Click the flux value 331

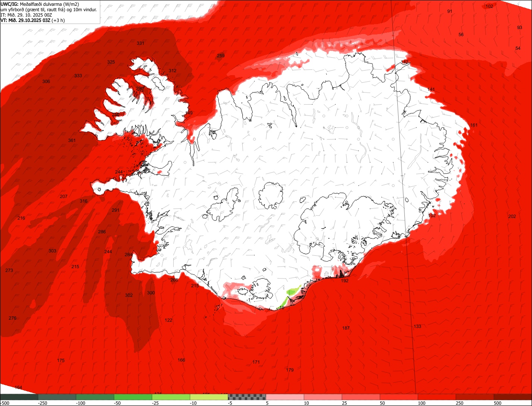click(140, 43)
